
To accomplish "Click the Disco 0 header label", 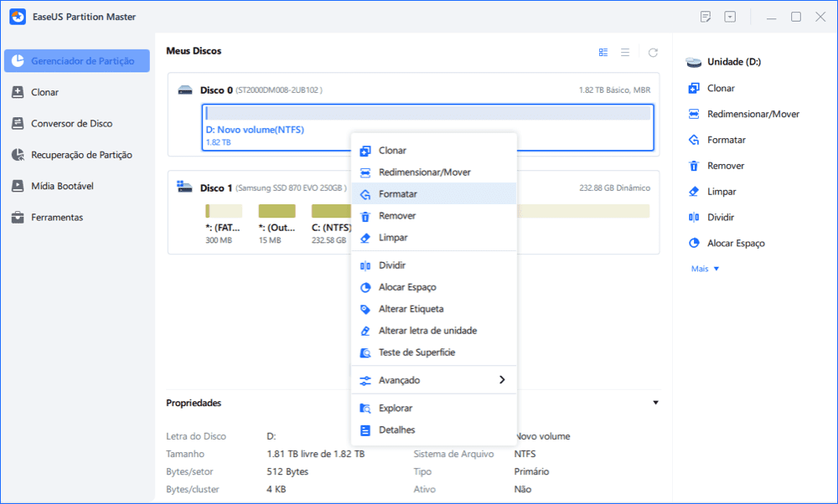I will click(216, 90).
